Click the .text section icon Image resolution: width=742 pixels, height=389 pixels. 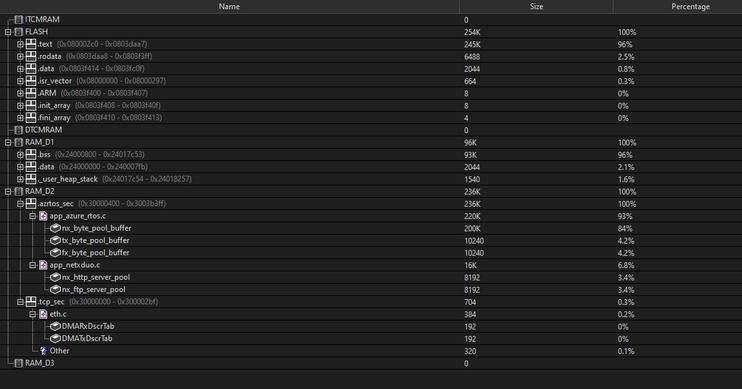point(31,44)
